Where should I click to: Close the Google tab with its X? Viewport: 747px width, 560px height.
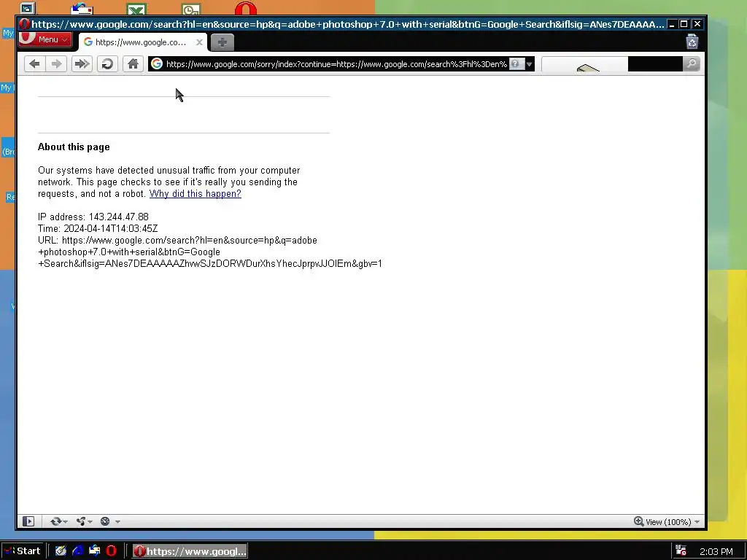coord(200,42)
